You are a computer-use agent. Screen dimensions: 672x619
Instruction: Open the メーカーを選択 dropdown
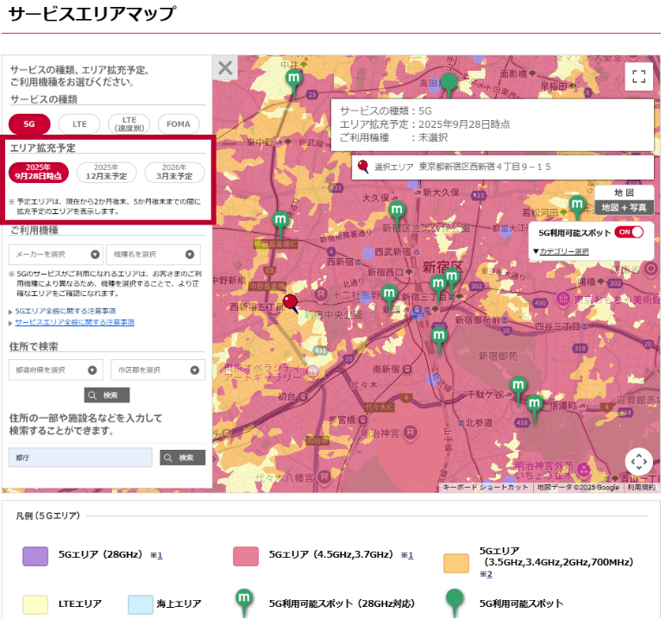pyautogui.click(x=56, y=255)
